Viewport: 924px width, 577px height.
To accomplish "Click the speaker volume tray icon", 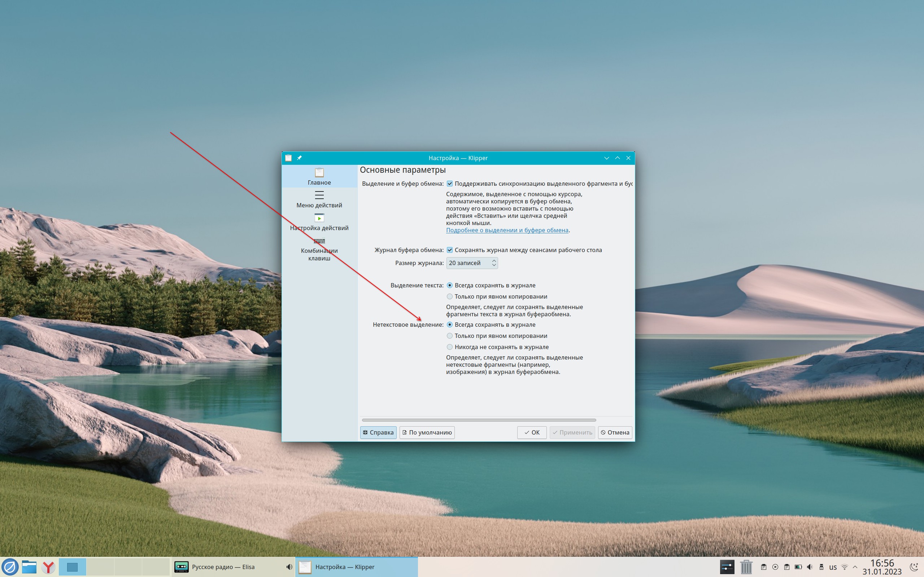I will (810, 567).
